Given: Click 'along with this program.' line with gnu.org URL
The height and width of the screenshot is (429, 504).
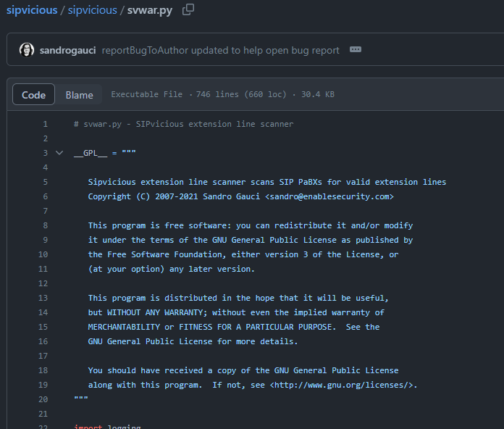Looking at the screenshot, I should point(253,385).
